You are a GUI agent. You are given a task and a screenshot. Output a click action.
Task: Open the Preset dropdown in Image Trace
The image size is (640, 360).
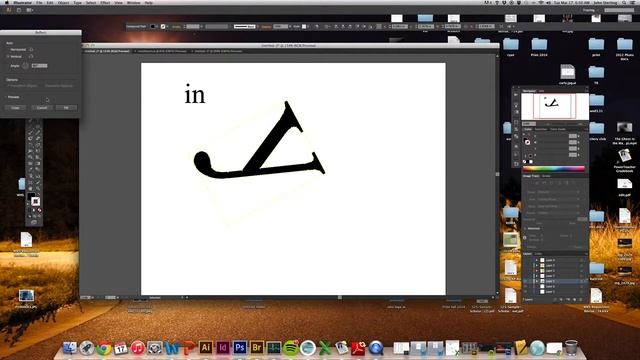click(558, 191)
